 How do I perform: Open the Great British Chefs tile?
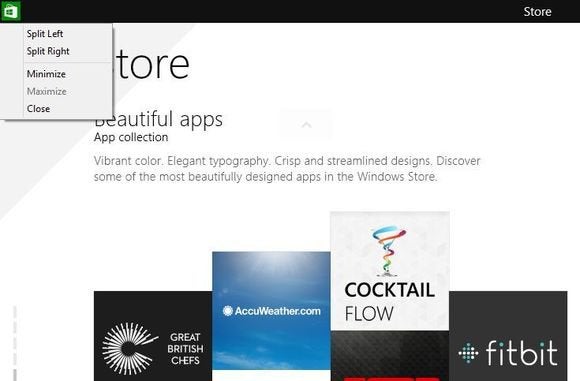(x=153, y=336)
